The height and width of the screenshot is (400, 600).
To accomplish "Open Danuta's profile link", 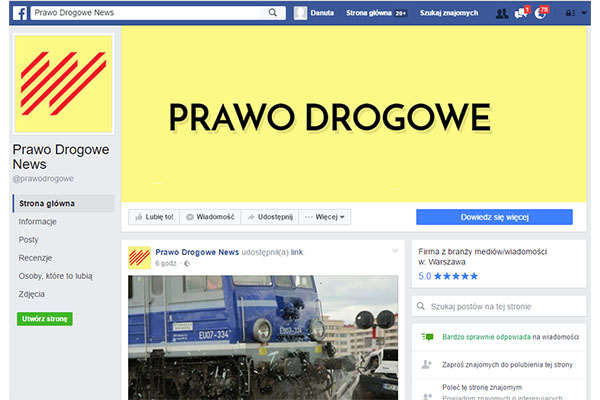I will click(x=322, y=13).
